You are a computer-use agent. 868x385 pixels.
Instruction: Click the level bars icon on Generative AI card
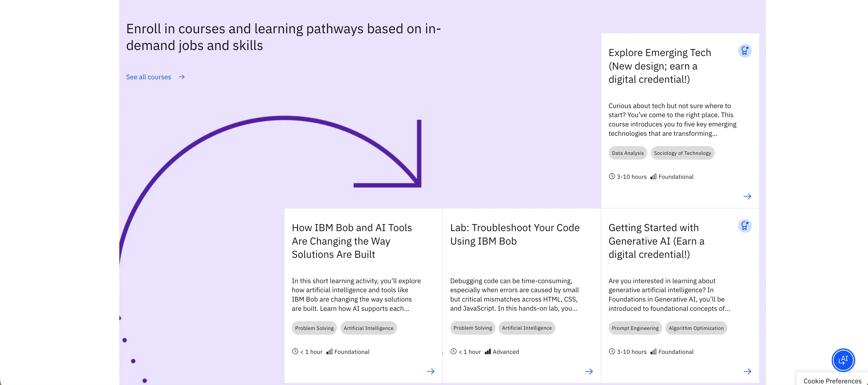coord(653,352)
